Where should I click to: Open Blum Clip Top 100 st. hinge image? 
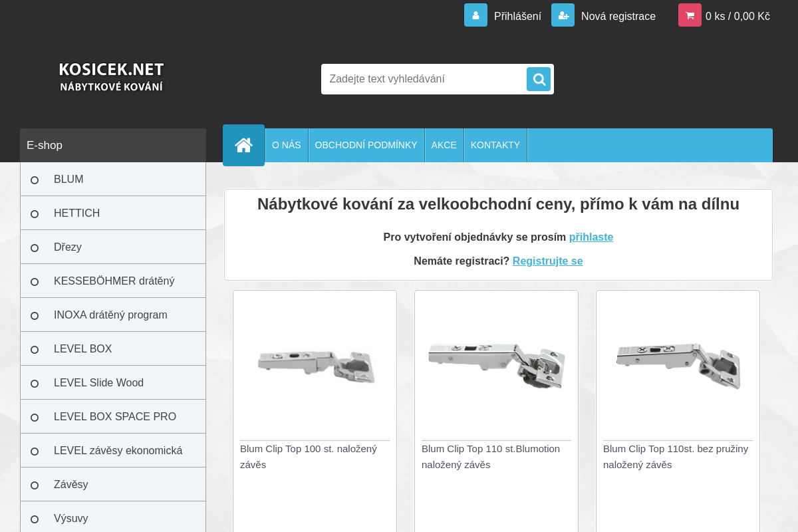[x=315, y=366]
